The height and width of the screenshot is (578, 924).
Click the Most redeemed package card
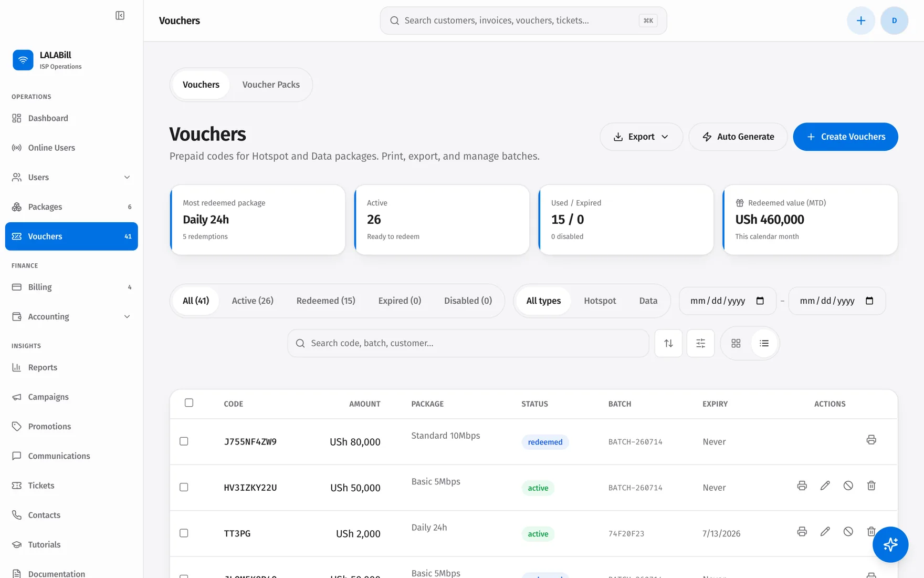click(x=258, y=220)
